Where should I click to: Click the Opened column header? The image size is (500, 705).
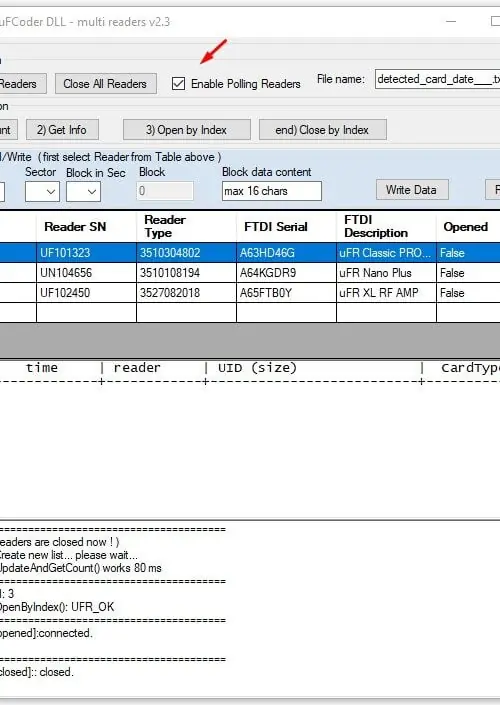coord(468,227)
